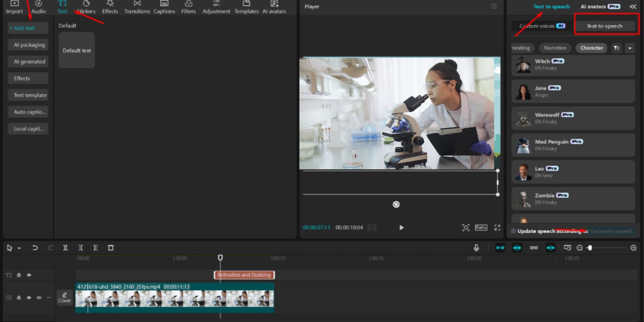Click the voice filter icon next to Character
Screen dimensions: 644x322
click(x=616, y=48)
